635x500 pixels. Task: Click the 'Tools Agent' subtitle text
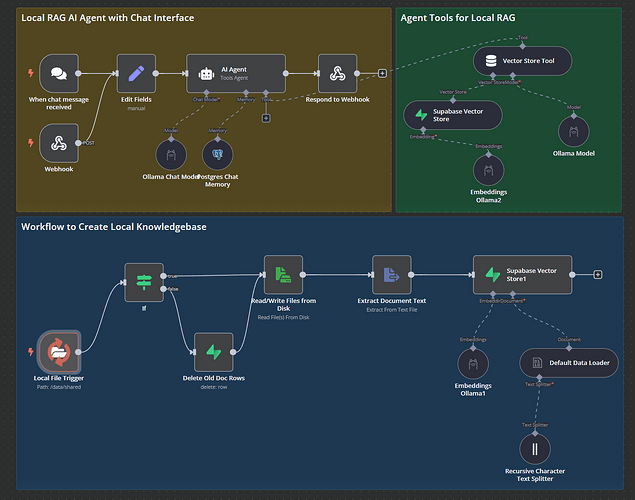234,78
